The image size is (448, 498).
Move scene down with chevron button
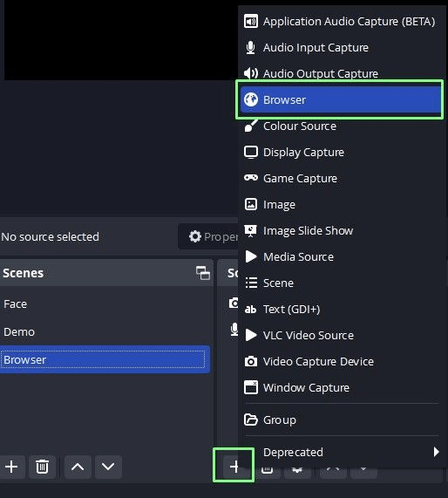(108, 467)
